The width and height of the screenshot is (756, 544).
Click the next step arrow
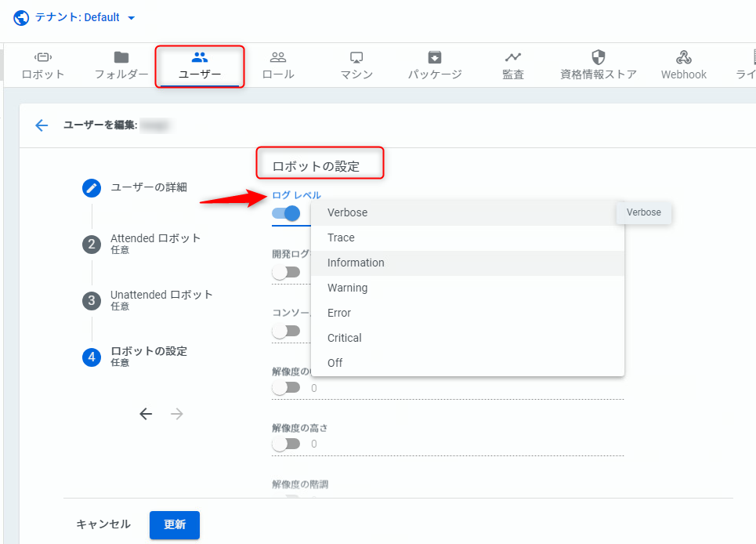177,414
